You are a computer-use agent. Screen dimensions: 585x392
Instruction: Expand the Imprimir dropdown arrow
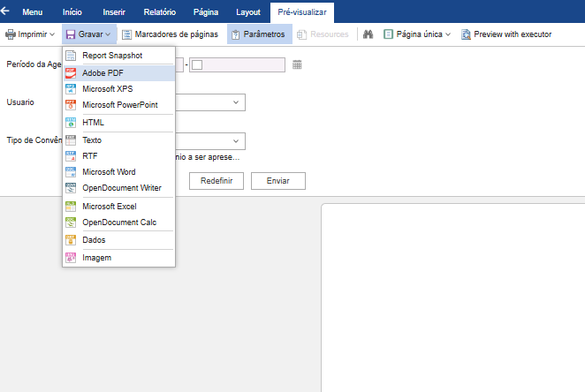point(52,34)
